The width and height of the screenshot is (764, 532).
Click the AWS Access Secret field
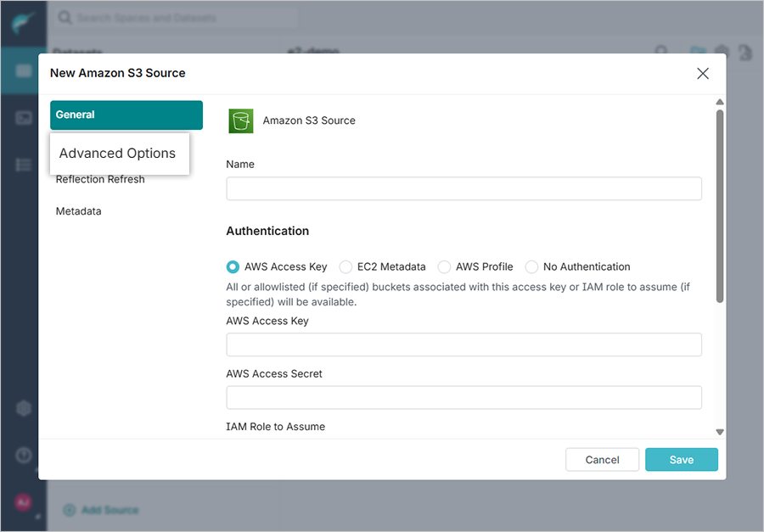pyautogui.click(x=463, y=398)
